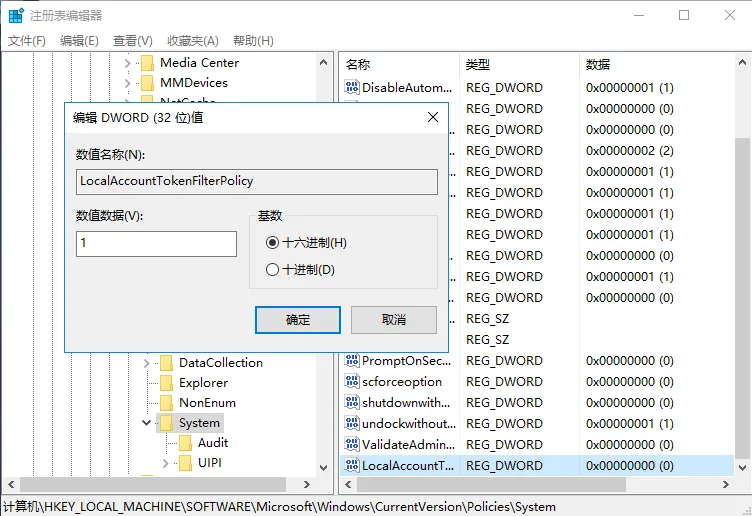Click the registry path in status bar
This screenshot has width=752, height=516.
coord(280,507)
